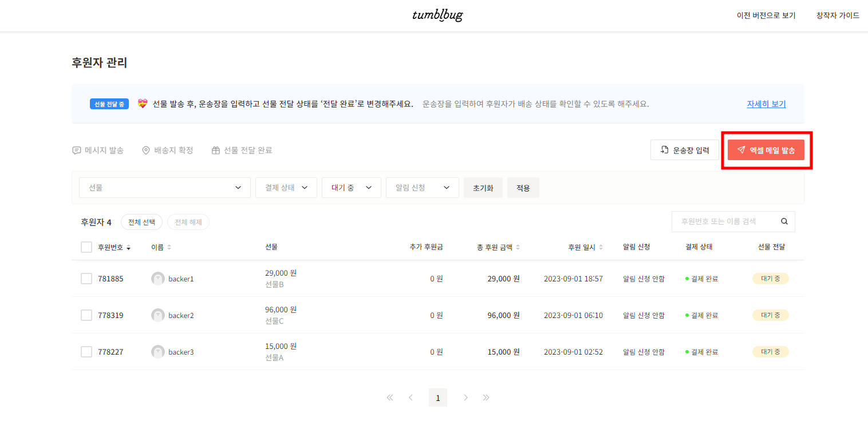Image resolution: width=868 pixels, height=433 pixels.
Task: Click backer number 781885
Action: click(x=111, y=279)
